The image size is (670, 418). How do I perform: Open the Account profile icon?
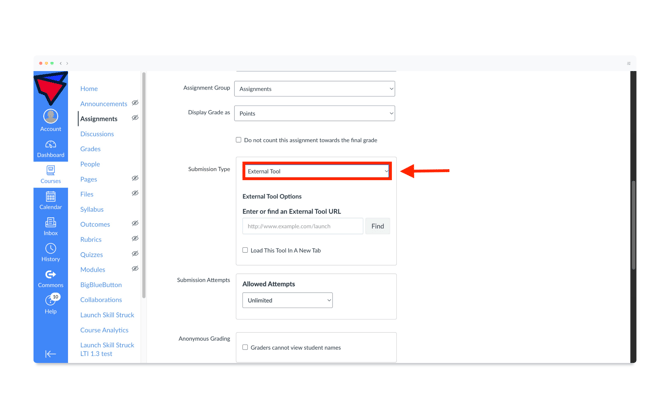(x=50, y=116)
